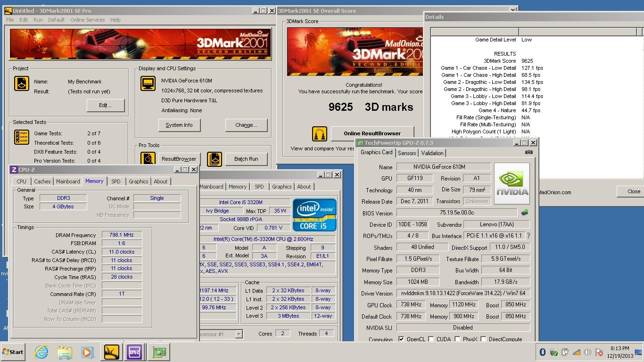
Task: Open About tab in rear CPU-Z window
Action: 304,187
